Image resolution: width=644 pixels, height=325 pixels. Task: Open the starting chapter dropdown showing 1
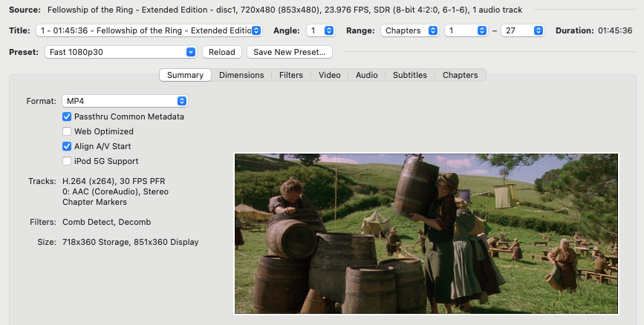(466, 30)
